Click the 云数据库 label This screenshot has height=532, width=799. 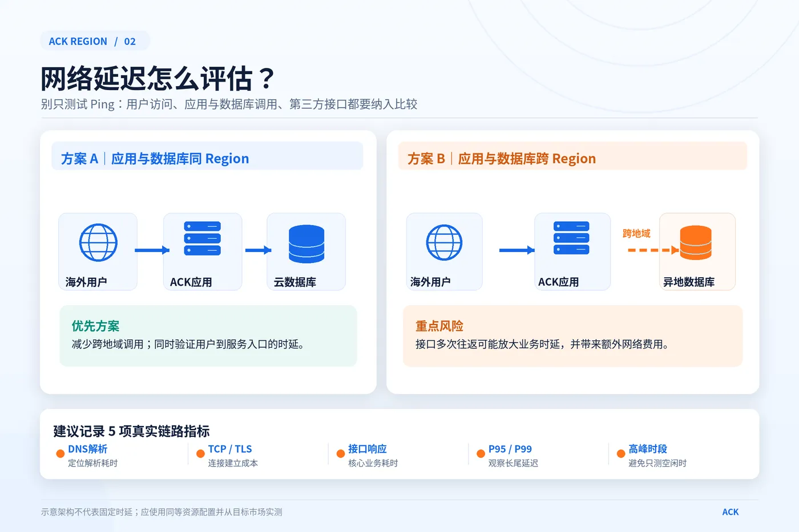294,282
